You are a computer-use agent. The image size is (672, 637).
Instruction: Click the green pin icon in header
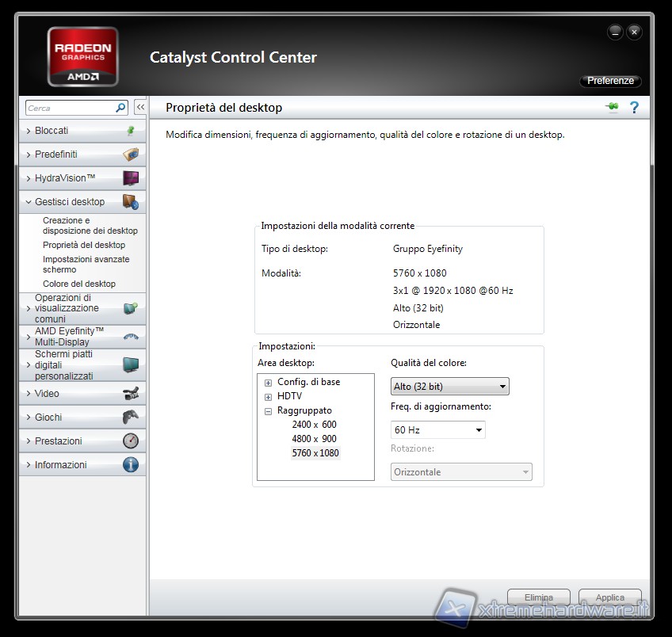[x=611, y=108]
